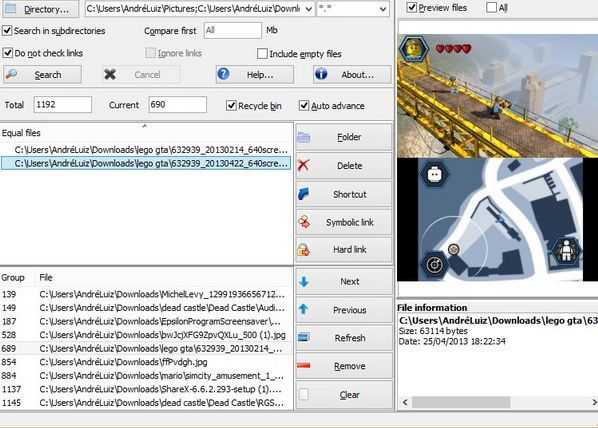The height and width of the screenshot is (428, 598).
Task: Select group 854 ffPvdgh.jpg row
Action: point(146,362)
